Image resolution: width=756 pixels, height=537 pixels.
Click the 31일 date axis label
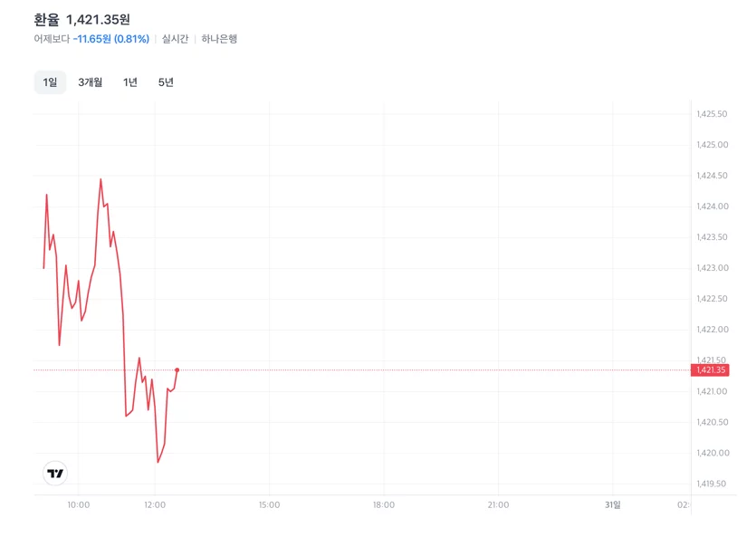click(613, 504)
